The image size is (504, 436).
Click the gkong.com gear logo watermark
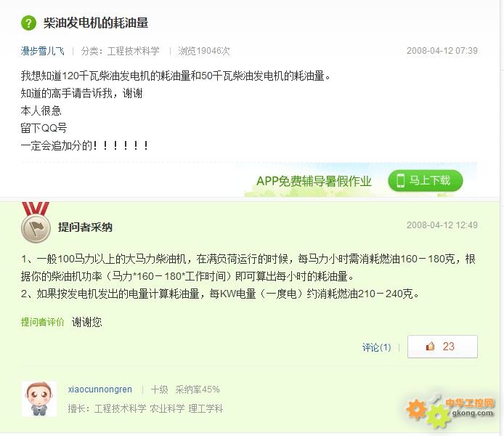pyautogui.click(x=450, y=413)
